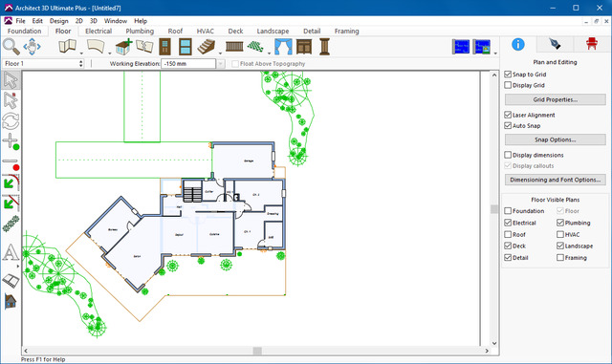
Task: Expand curved wall tool options arrow
Action: pos(110,54)
